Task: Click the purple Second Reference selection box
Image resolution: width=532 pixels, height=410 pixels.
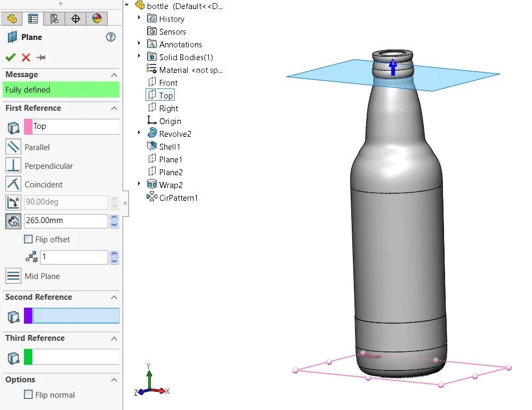Action: [x=71, y=315]
